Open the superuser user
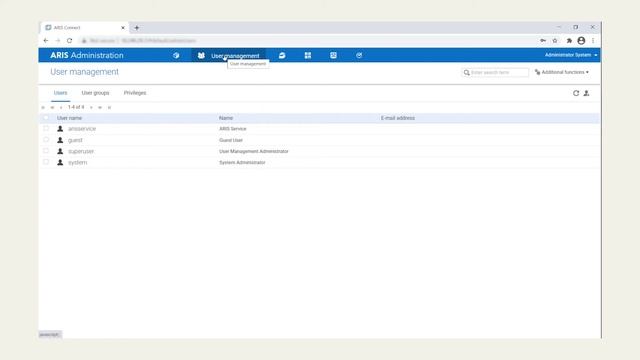This screenshot has width=640, height=360. click(x=81, y=151)
